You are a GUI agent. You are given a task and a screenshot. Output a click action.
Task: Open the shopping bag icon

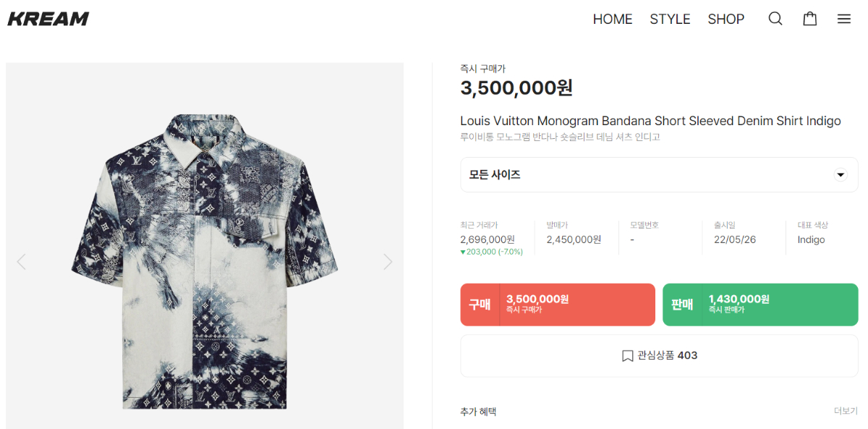point(810,19)
